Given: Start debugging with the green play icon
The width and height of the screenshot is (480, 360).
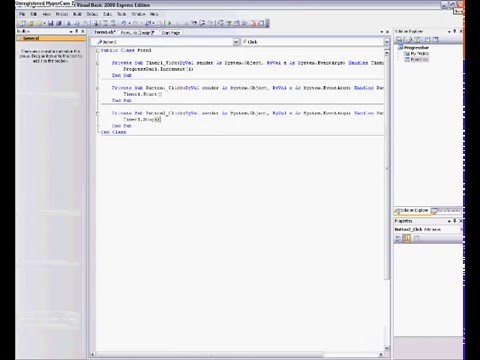Looking at the screenshot, I should [169, 23].
